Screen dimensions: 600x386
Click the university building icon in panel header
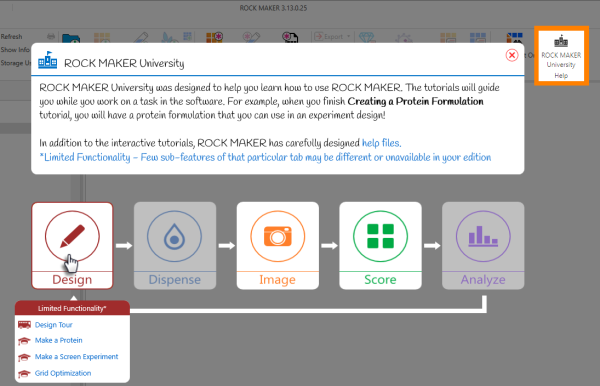coord(48,60)
